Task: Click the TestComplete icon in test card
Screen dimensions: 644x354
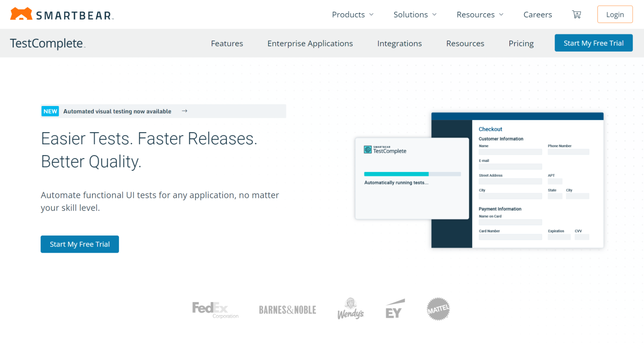Action: (368, 150)
